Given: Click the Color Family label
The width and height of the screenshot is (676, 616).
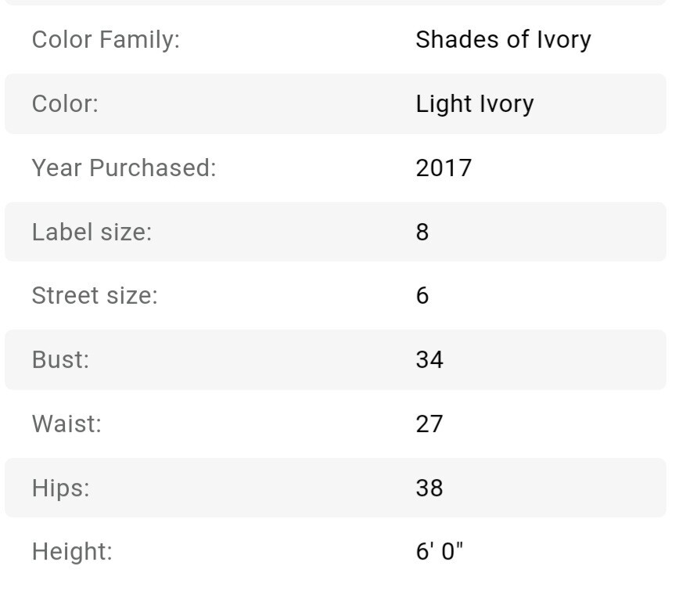Looking at the screenshot, I should click(106, 40).
